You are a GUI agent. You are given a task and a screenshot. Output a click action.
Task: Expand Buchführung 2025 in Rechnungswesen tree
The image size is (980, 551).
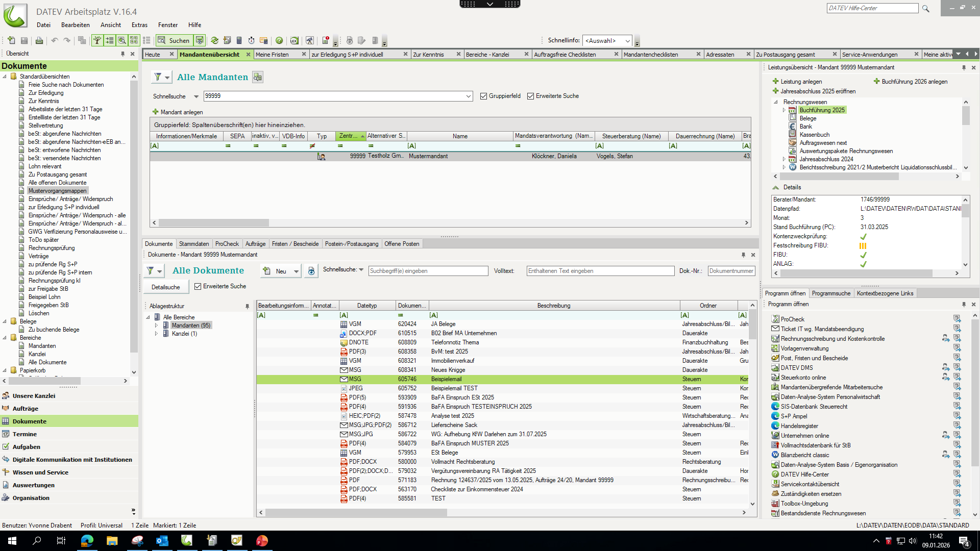click(784, 110)
